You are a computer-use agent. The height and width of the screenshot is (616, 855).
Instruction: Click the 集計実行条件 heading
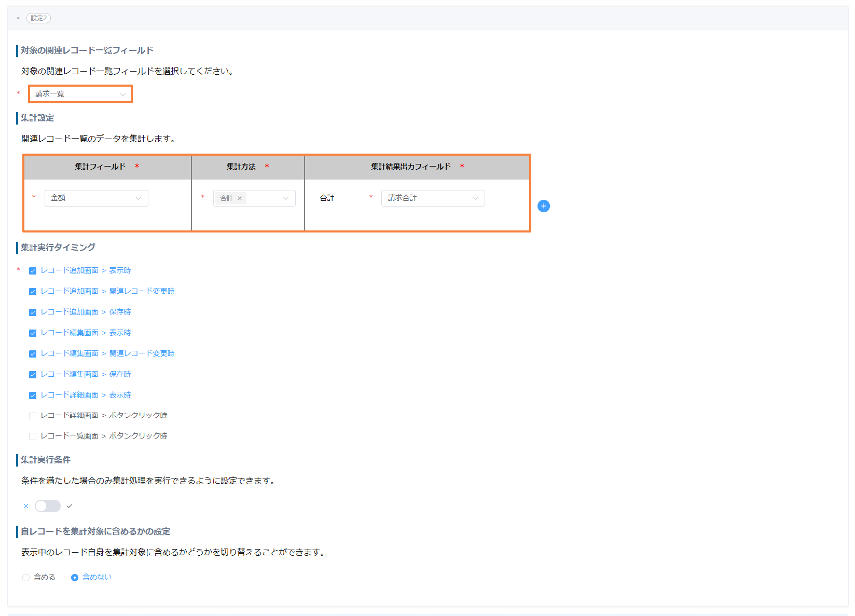46,460
